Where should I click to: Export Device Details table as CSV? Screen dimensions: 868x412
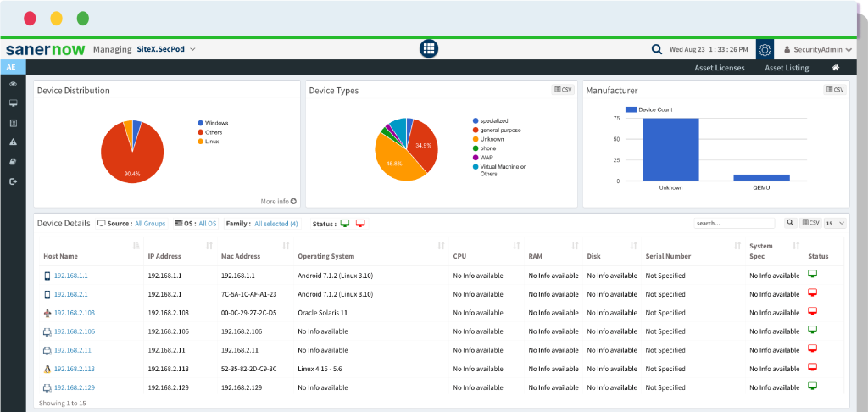click(x=810, y=223)
